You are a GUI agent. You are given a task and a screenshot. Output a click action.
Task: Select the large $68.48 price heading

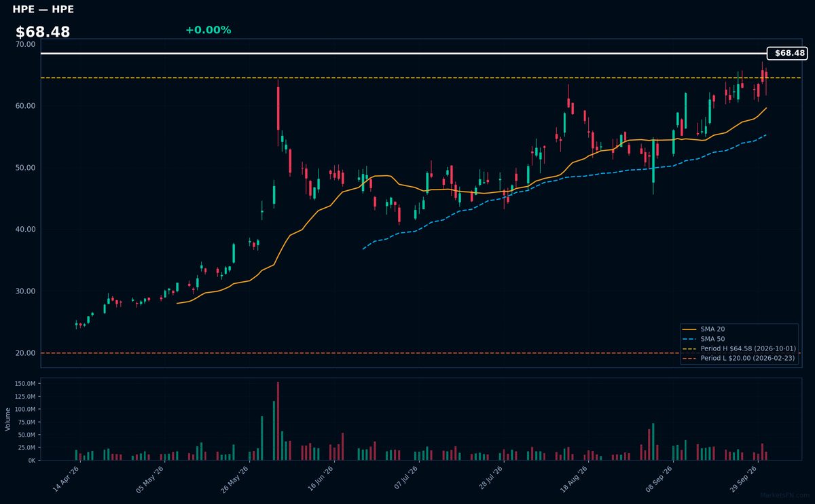tap(43, 32)
